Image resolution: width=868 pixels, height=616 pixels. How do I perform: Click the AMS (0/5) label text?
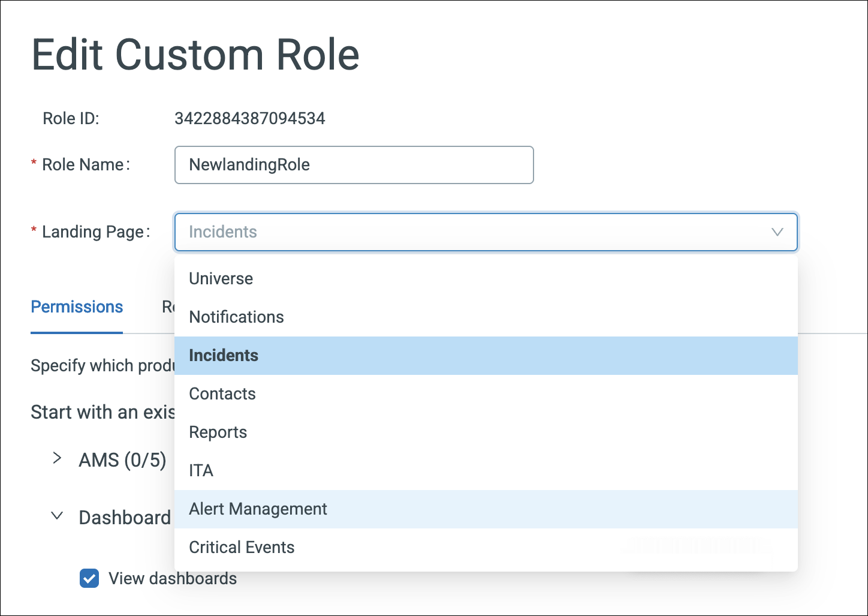pyautogui.click(x=122, y=459)
